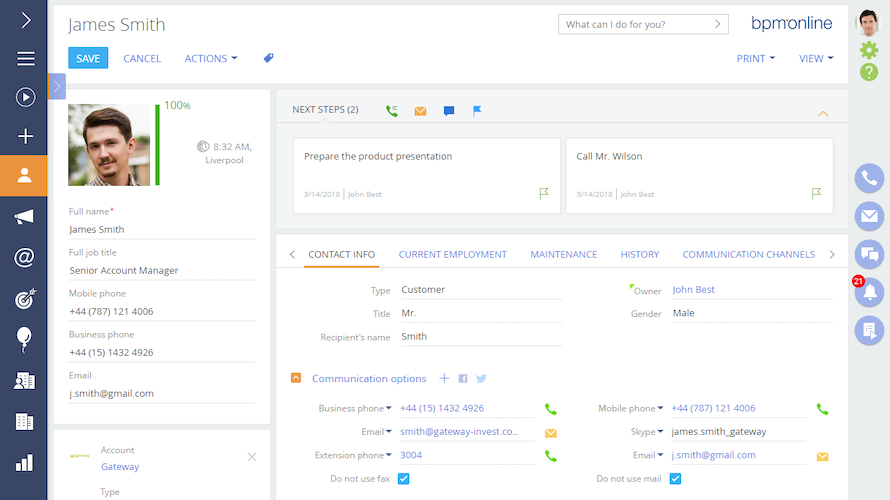Click the phone call icon in right panel
The height and width of the screenshot is (500, 890).
click(x=869, y=179)
